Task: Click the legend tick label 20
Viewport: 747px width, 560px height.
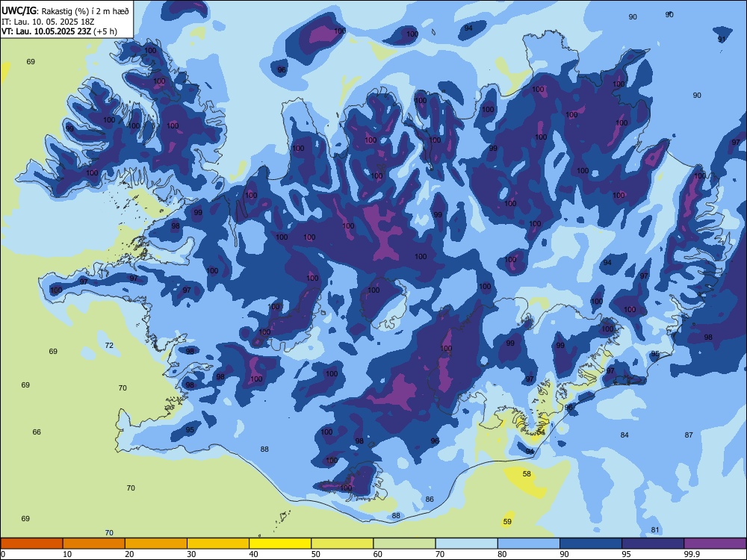Action: (x=129, y=554)
